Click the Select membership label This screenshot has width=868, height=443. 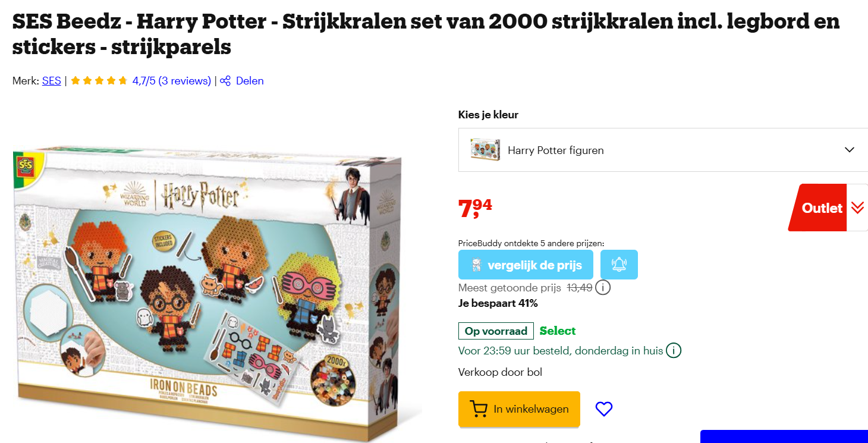(x=557, y=331)
